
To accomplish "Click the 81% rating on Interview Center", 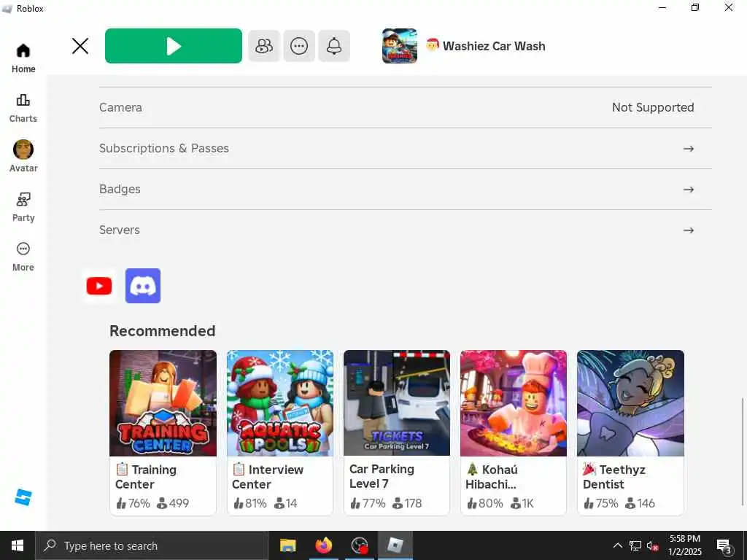I will pos(250,503).
